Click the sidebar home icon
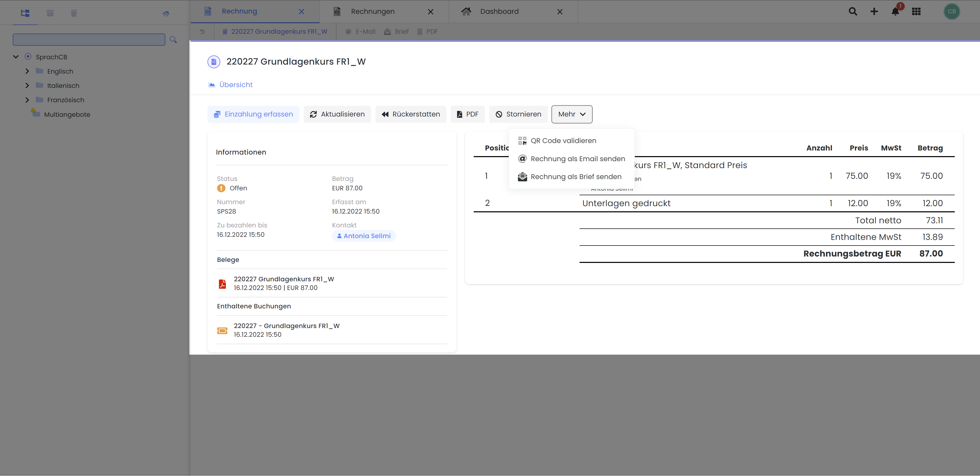The height and width of the screenshot is (476, 980). 166,13
